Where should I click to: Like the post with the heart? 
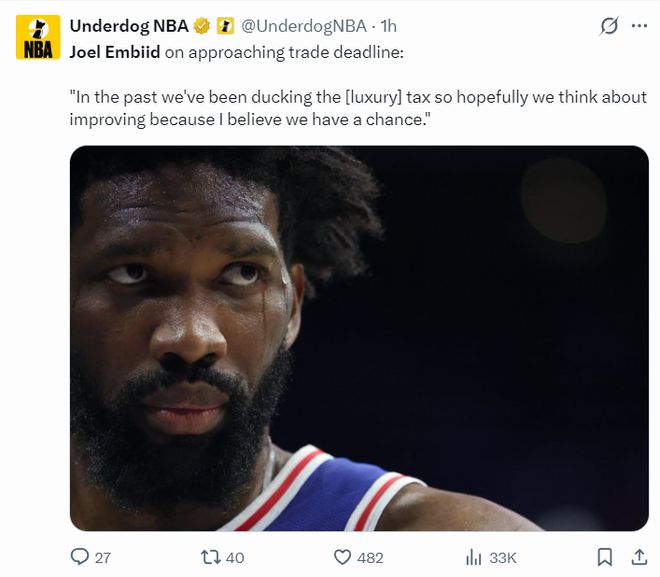coord(343,557)
